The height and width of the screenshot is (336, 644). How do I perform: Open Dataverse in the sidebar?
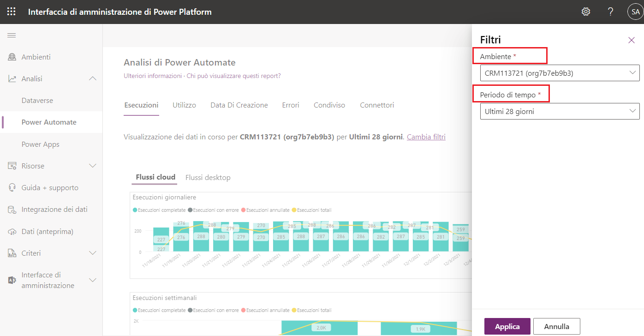coord(37,101)
